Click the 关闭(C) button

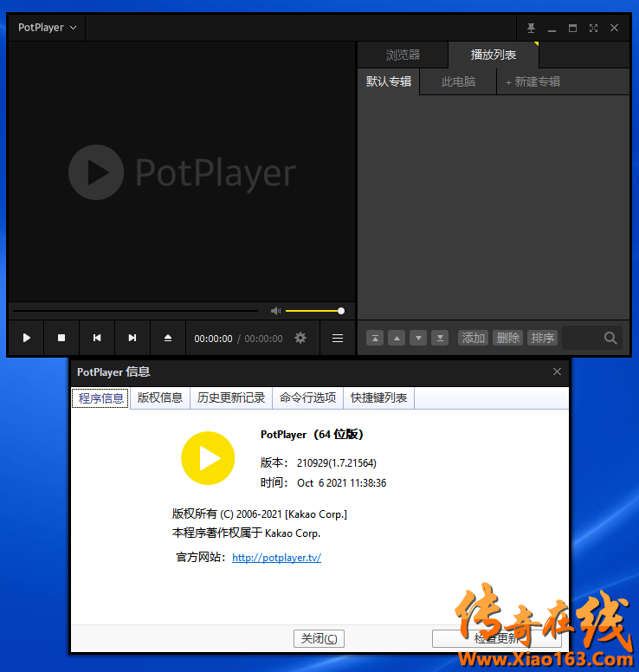point(319,638)
